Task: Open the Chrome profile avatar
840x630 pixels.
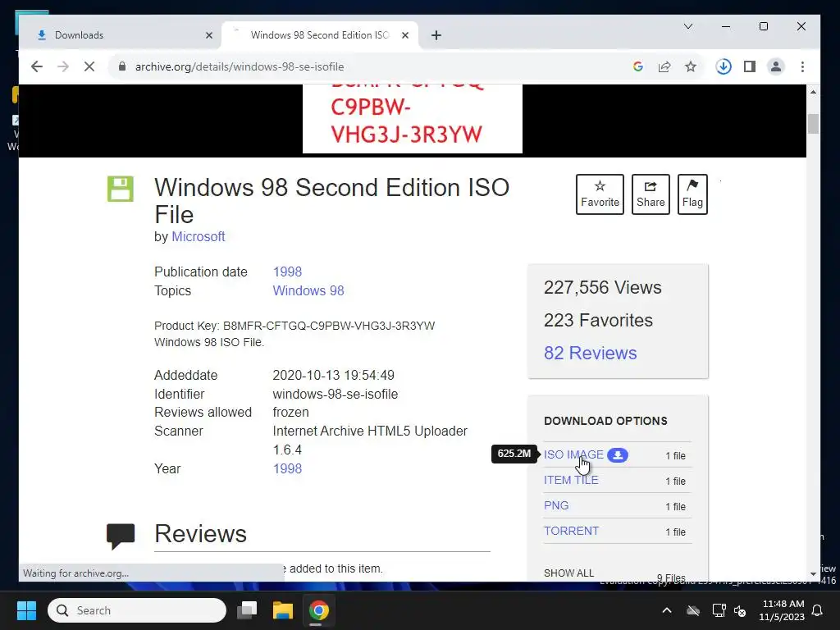Action: click(x=776, y=66)
